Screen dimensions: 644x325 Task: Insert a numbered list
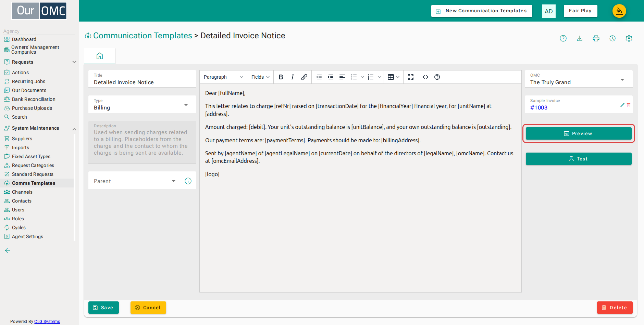point(371,77)
